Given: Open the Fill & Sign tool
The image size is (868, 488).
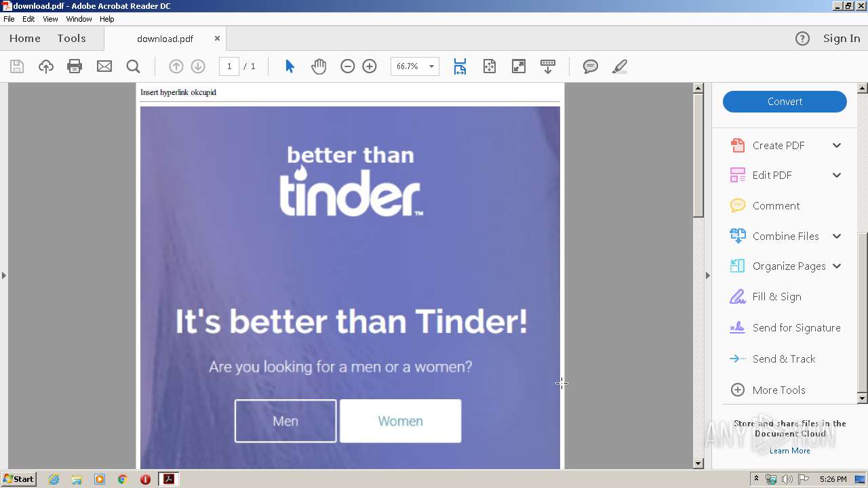Looking at the screenshot, I should (776, 296).
